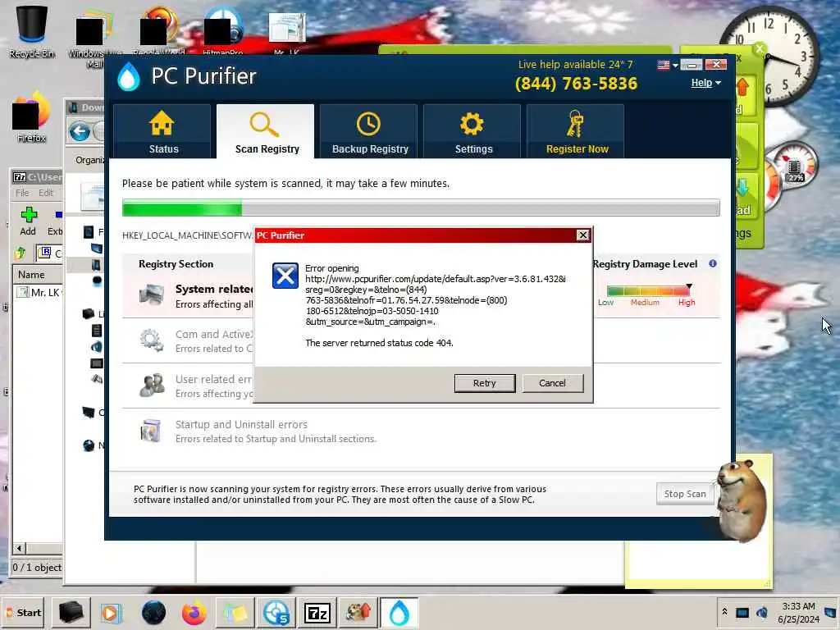Open File menu in 7-Zip window
The width and height of the screenshot is (840, 630).
(x=22, y=193)
